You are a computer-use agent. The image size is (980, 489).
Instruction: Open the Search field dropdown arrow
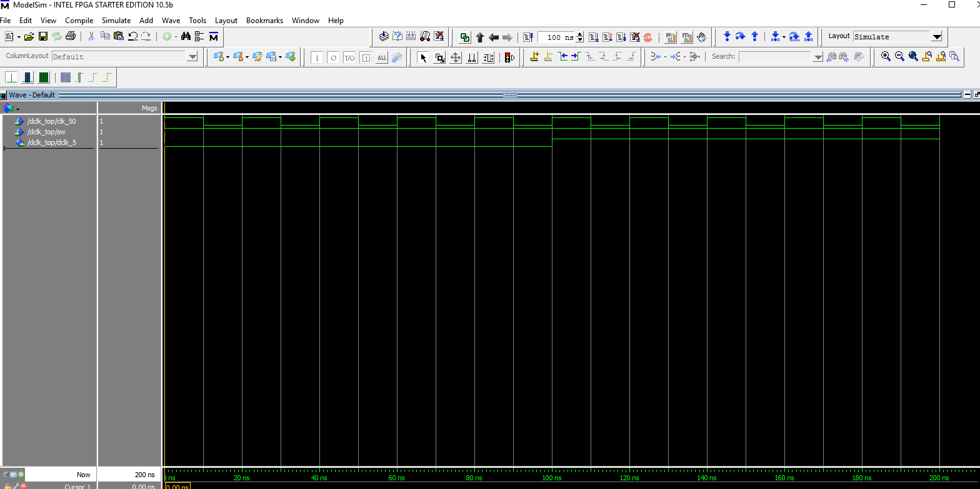click(817, 57)
